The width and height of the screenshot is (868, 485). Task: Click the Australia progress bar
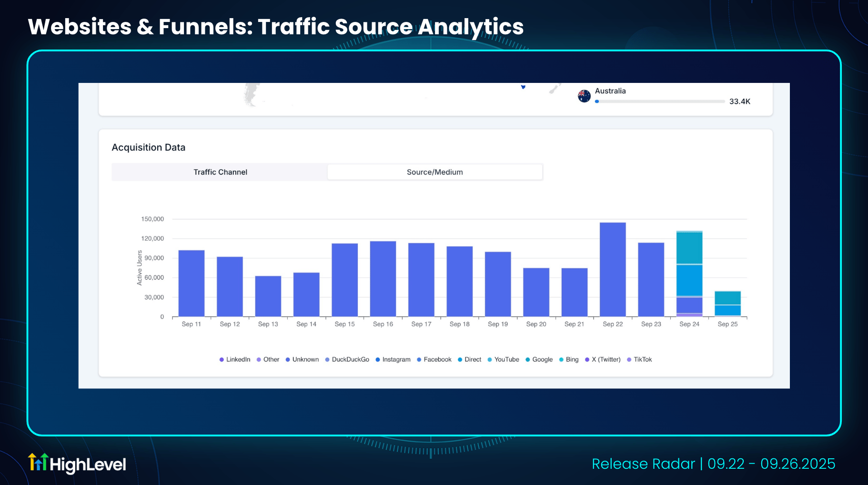tap(660, 101)
